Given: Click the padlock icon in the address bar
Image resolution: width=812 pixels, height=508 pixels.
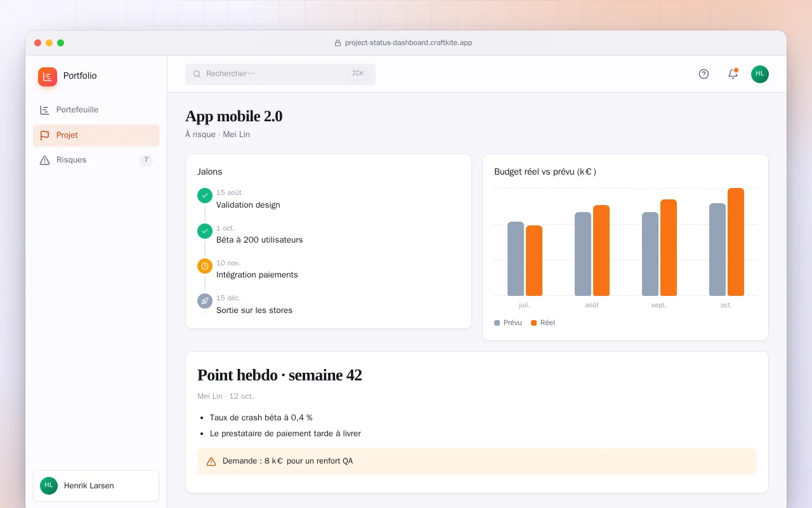Looking at the screenshot, I should pos(337,43).
